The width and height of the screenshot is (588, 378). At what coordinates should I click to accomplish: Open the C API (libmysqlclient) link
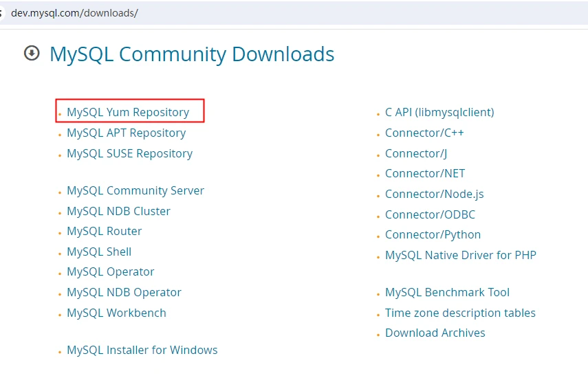(439, 113)
